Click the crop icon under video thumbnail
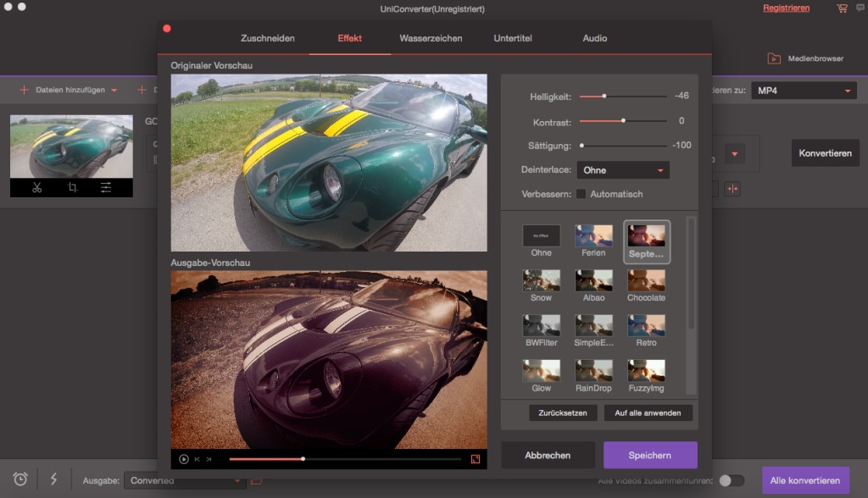 (x=73, y=188)
